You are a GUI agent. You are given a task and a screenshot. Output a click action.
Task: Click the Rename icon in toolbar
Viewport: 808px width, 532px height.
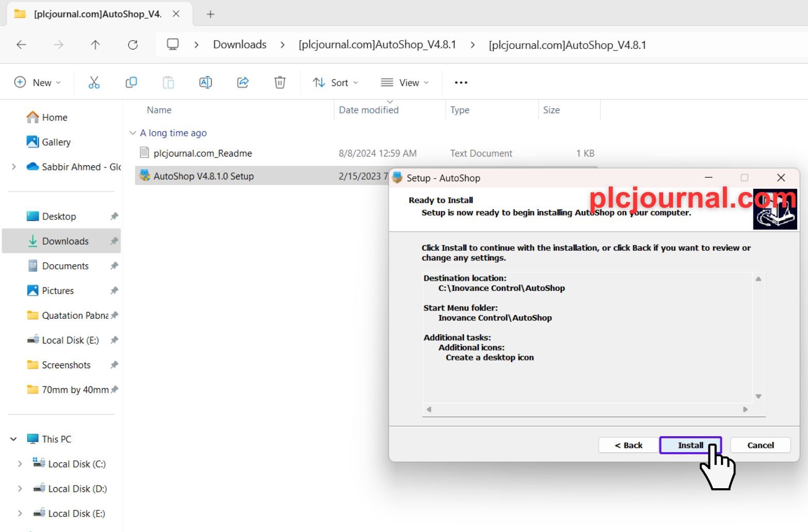pyautogui.click(x=206, y=82)
